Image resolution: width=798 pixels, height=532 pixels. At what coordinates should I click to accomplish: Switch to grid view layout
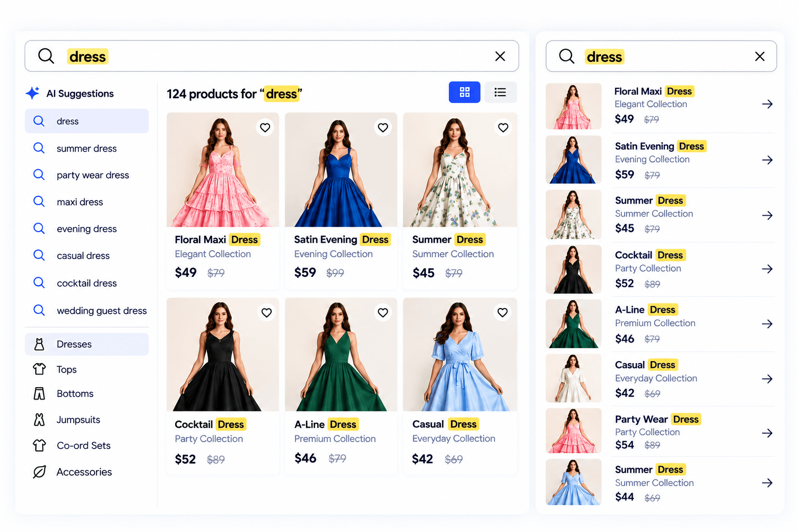pyautogui.click(x=464, y=92)
